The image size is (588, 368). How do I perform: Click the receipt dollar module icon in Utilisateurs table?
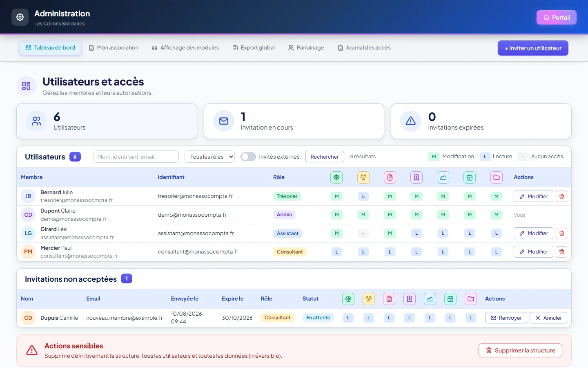tap(416, 177)
